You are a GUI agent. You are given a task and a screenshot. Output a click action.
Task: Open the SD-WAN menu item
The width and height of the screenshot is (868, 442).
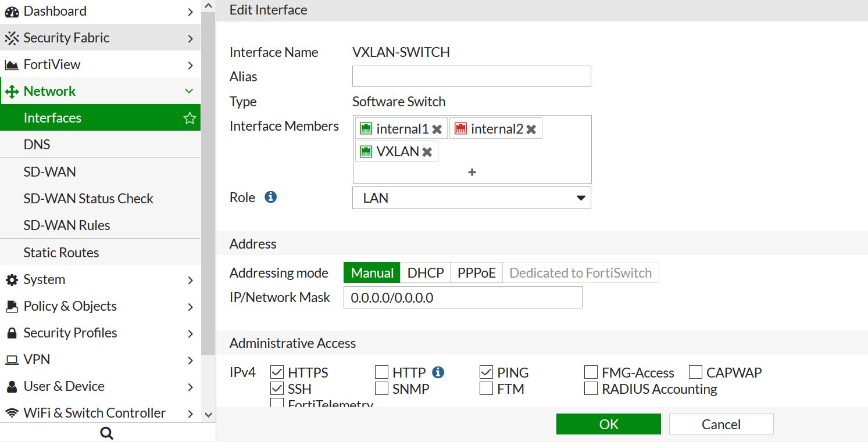101,172
